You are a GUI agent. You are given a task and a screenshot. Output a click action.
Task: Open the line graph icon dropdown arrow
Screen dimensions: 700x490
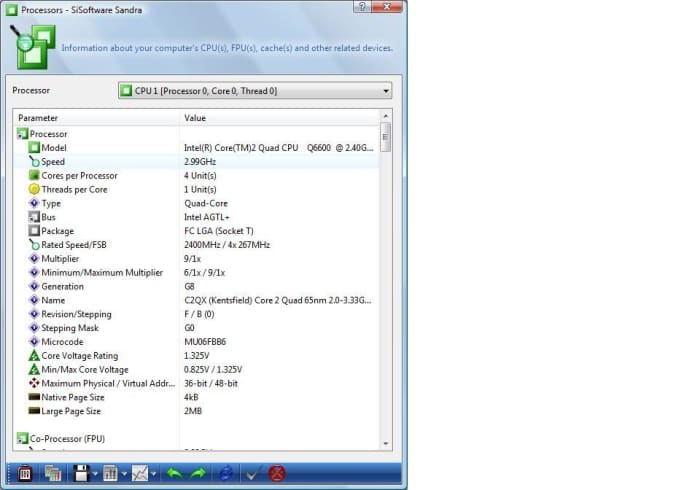(x=154, y=474)
